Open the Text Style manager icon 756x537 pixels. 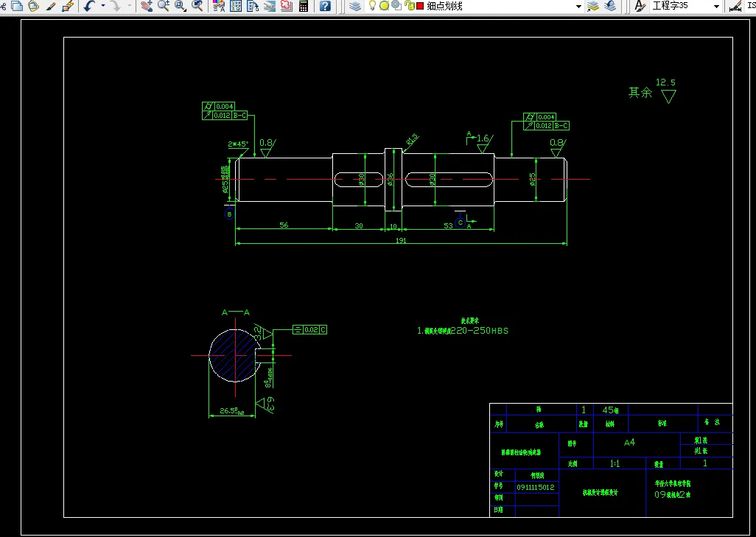pos(640,6)
